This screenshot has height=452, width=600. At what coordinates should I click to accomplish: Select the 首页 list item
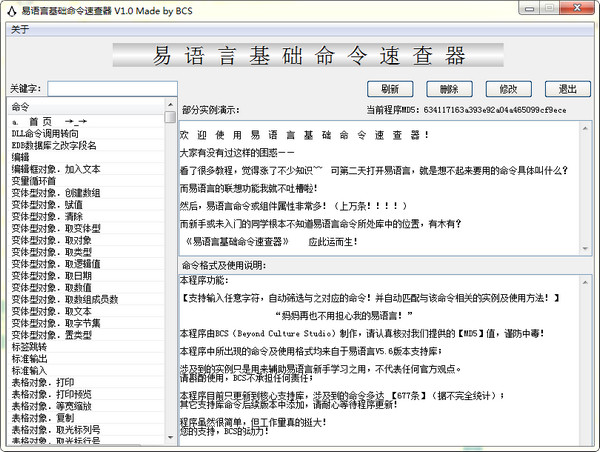[x=86, y=121]
